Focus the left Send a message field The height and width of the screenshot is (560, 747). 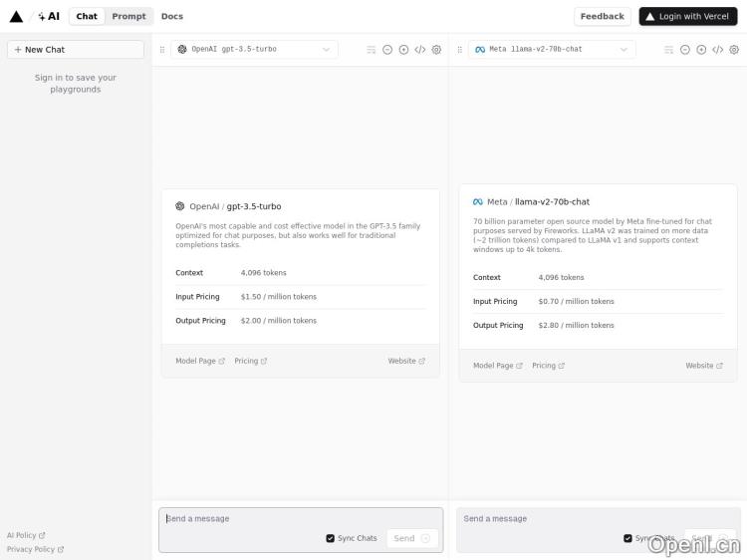[244, 519]
